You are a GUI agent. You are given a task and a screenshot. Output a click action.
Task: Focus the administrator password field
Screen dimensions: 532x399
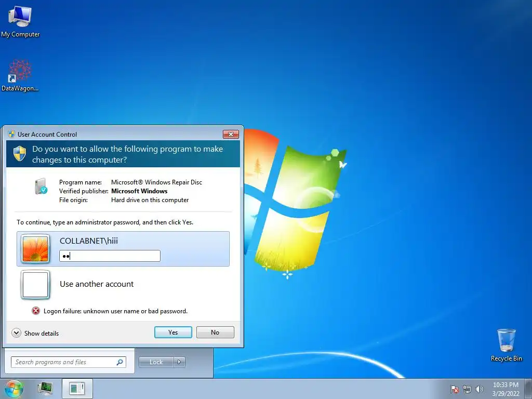point(110,256)
